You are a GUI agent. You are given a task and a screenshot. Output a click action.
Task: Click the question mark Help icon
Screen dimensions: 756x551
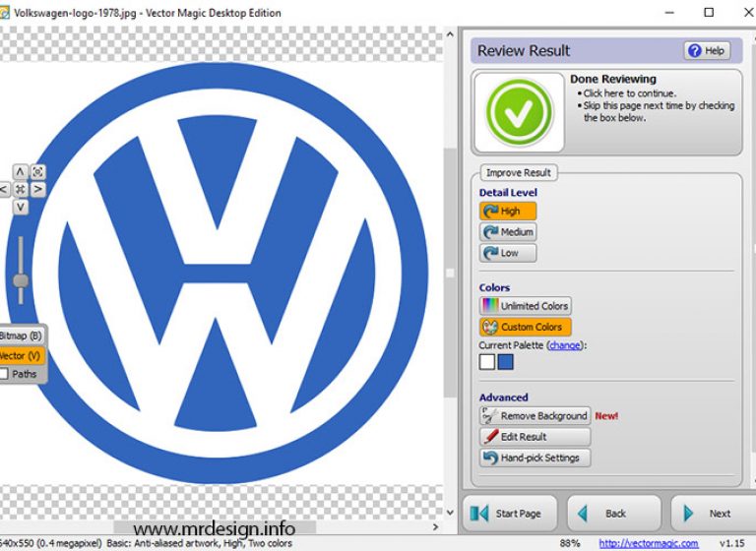[x=694, y=50]
